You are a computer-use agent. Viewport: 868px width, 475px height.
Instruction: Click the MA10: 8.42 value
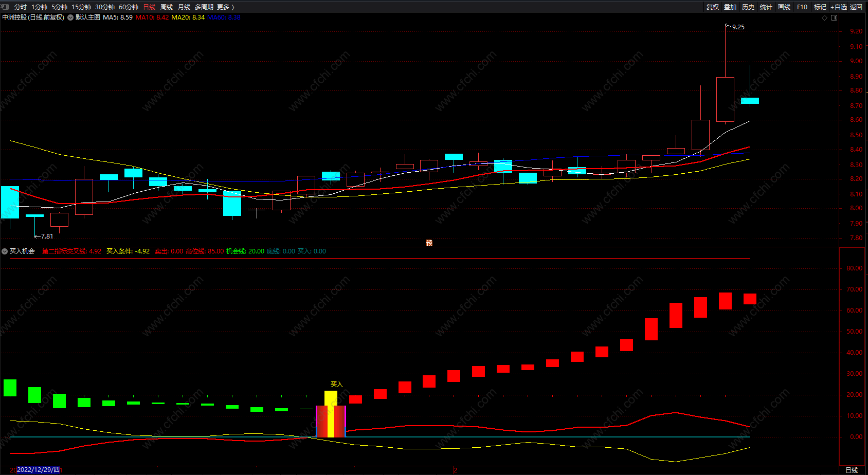pyautogui.click(x=152, y=17)
